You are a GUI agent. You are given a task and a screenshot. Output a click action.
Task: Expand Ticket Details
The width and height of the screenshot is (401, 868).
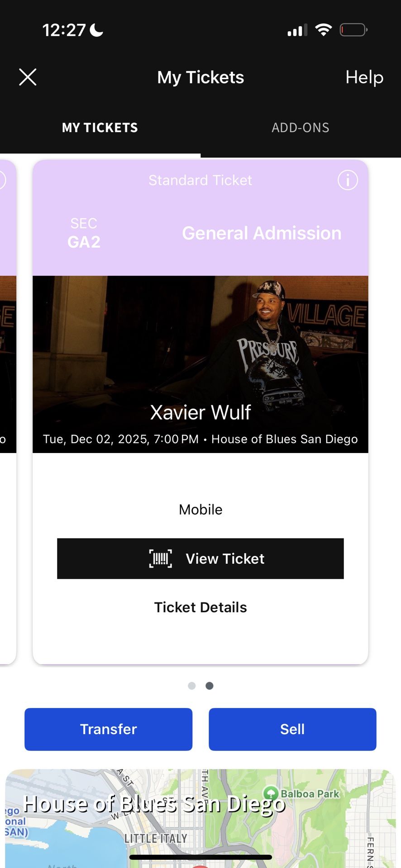pyautogui.click(x=200, y=607)
